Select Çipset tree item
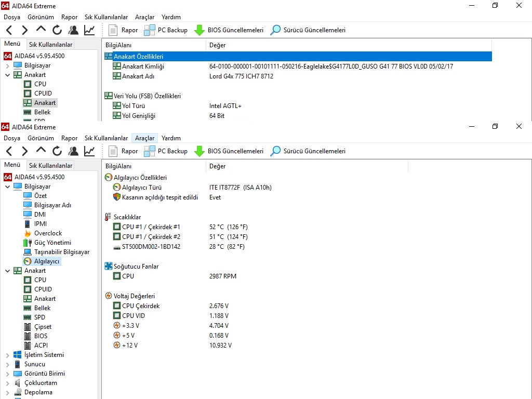Viewport: 532px width, 399px height. point(43,327)
